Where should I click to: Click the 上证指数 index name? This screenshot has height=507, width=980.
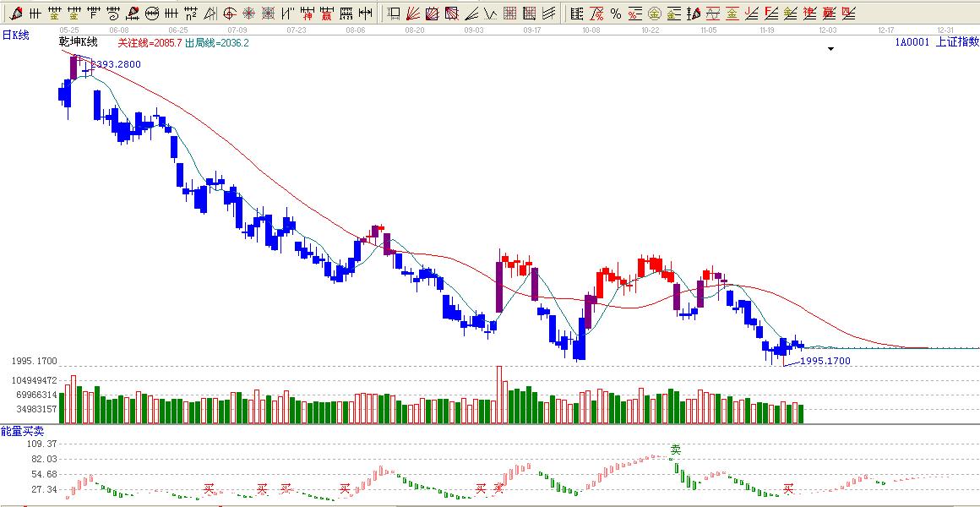tap(957, 41)
